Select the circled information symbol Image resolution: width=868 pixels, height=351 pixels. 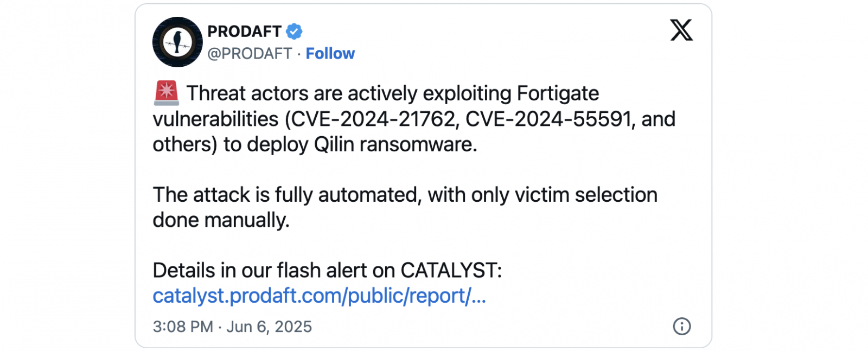click(682, 327)
